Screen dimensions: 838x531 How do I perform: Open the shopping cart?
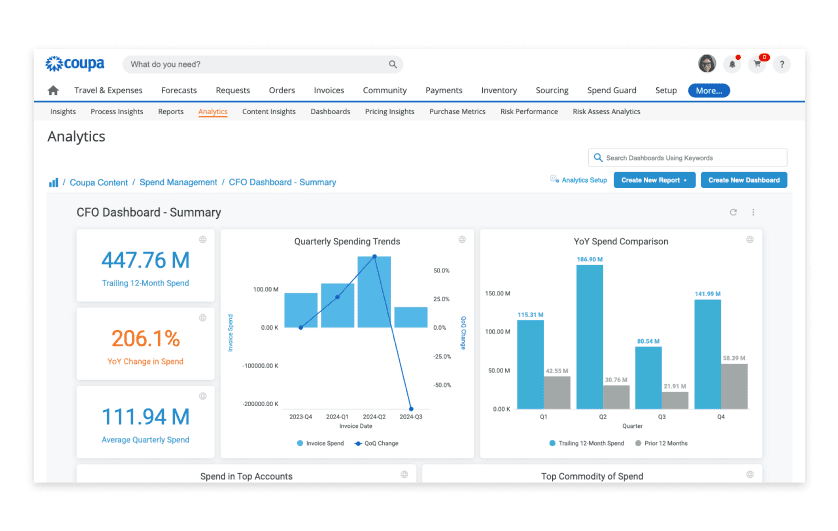click(757, 64)
